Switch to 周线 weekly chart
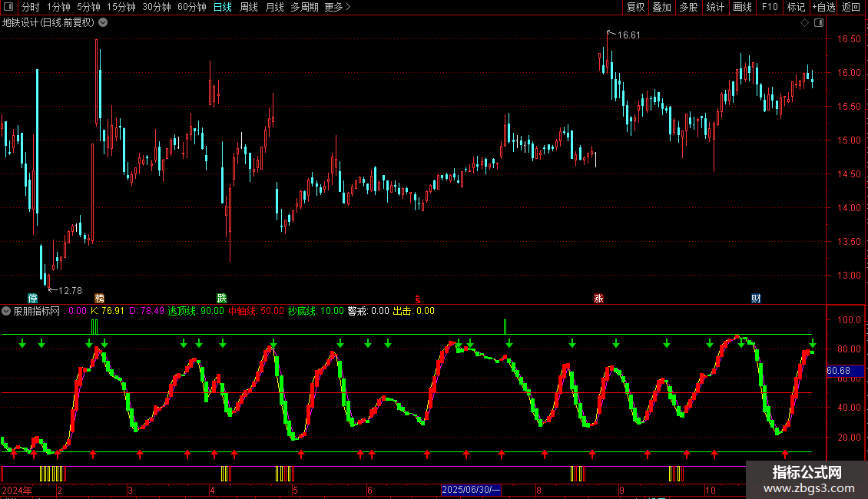This screenshot has height=499, width=868. [249, 7]
